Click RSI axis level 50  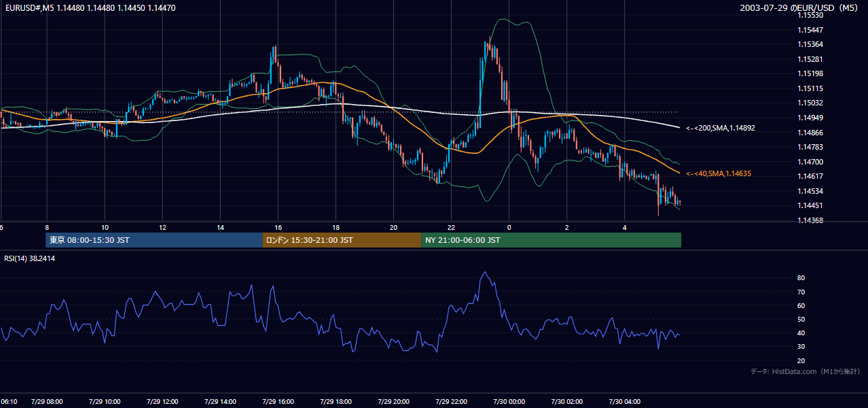[801, 319]
